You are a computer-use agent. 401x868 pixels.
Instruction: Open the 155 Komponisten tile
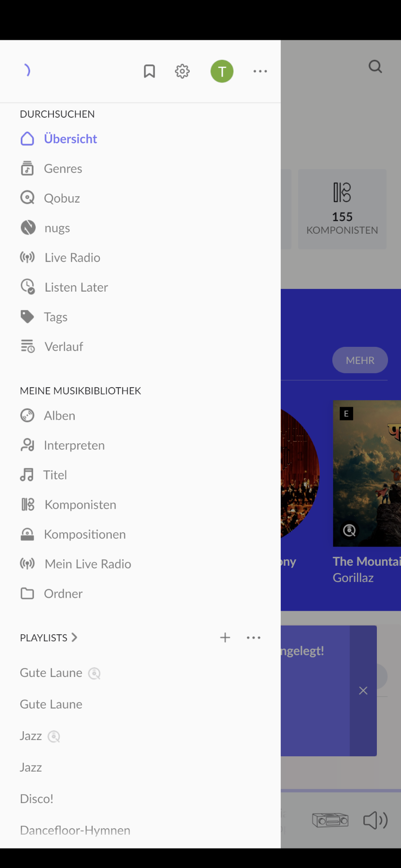[342, 209]
